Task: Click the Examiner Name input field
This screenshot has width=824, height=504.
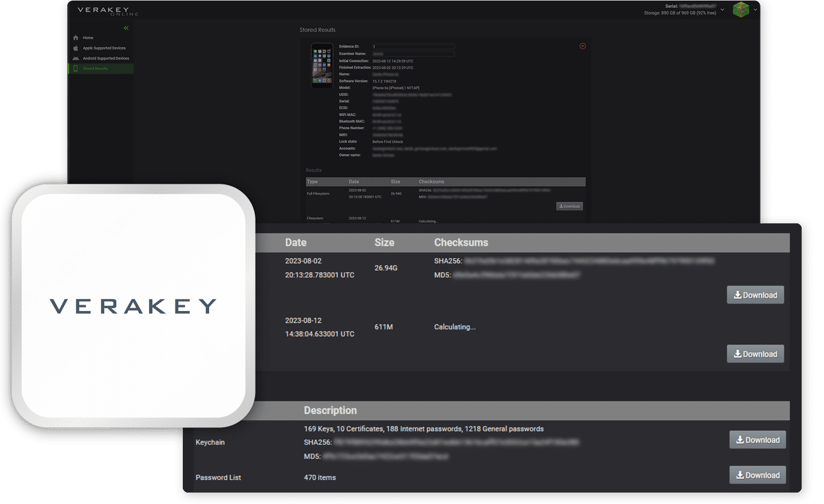Action: 413,54
